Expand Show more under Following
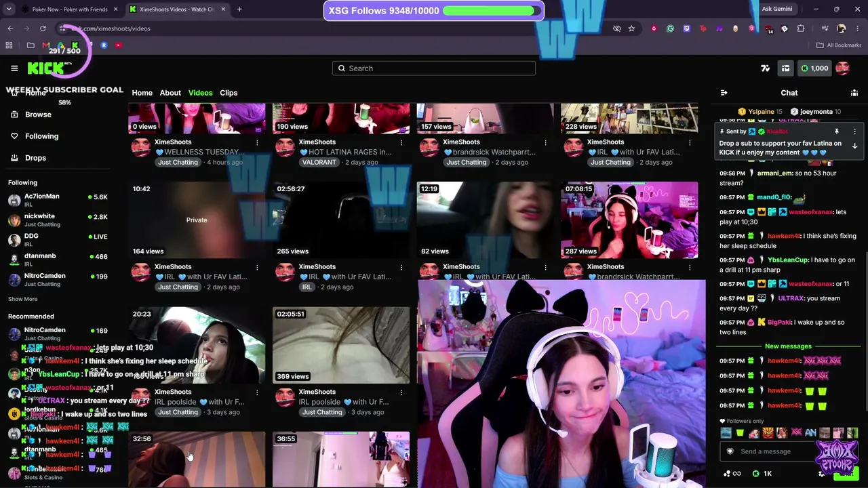Screen dimensions: 868x488 coord(22,299)
